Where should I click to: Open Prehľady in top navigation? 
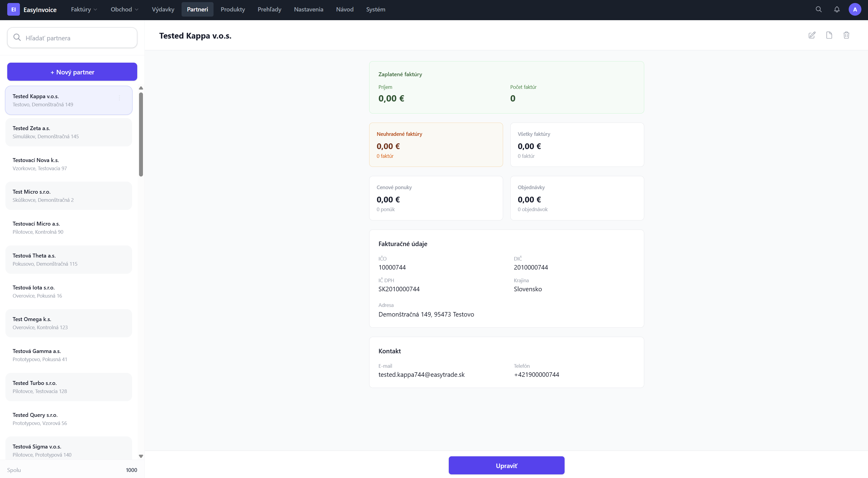269,9
